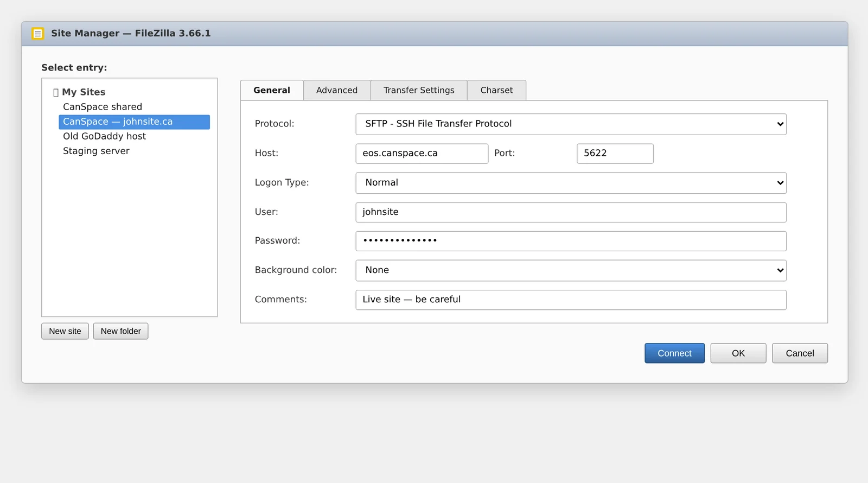Click the Host: label
Screen dimensions: 868x483
pos(266,153)
